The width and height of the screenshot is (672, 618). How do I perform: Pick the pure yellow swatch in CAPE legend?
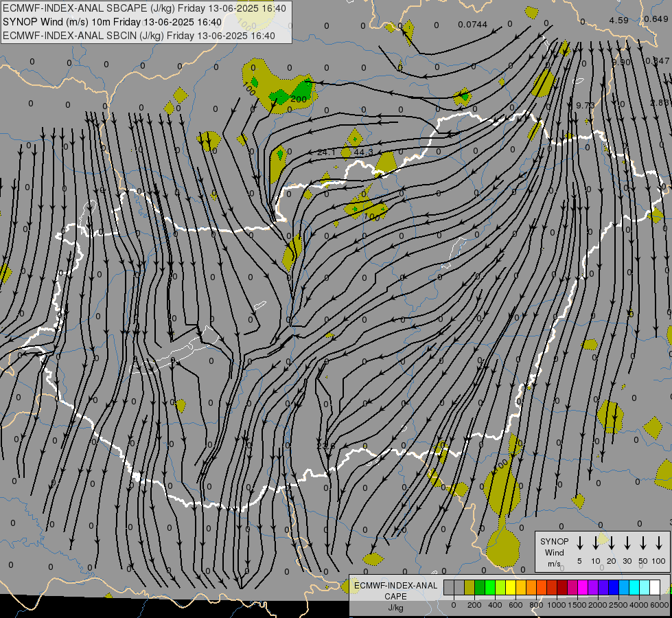click(511, 587)
